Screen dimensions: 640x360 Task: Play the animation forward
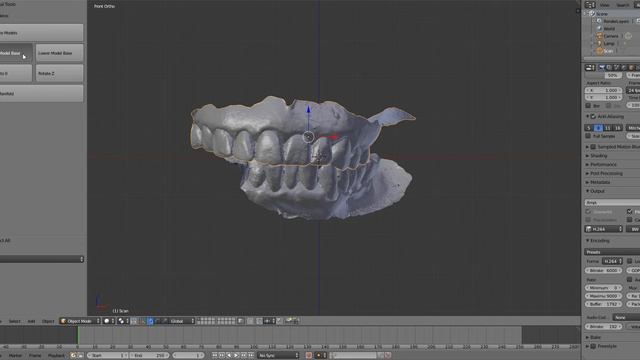[x=236, y=356]
